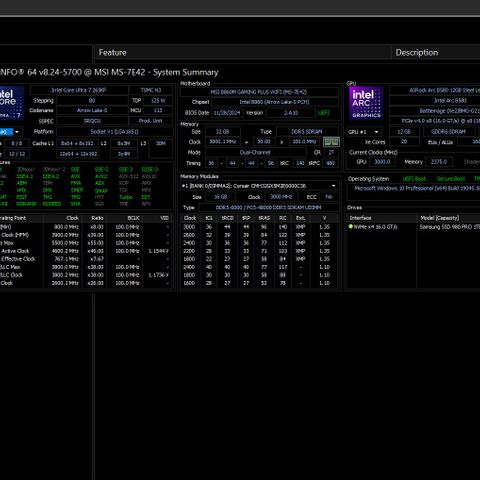The image size is (480, 480).
Task: Click the Socket V1 (LGA1851) platform field
Action: 114,132
